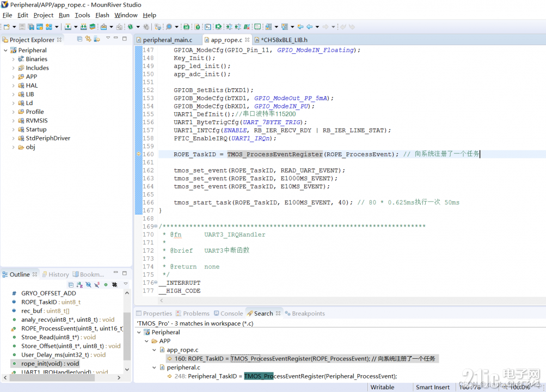Maximize the Project Explorer panel
546x392 pixels.
(x=124, y=39)
